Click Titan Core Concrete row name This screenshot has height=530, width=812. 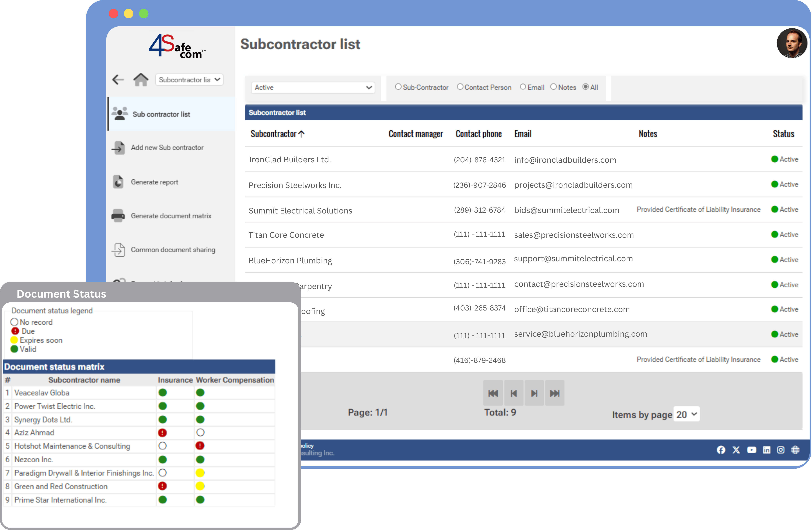286,235
